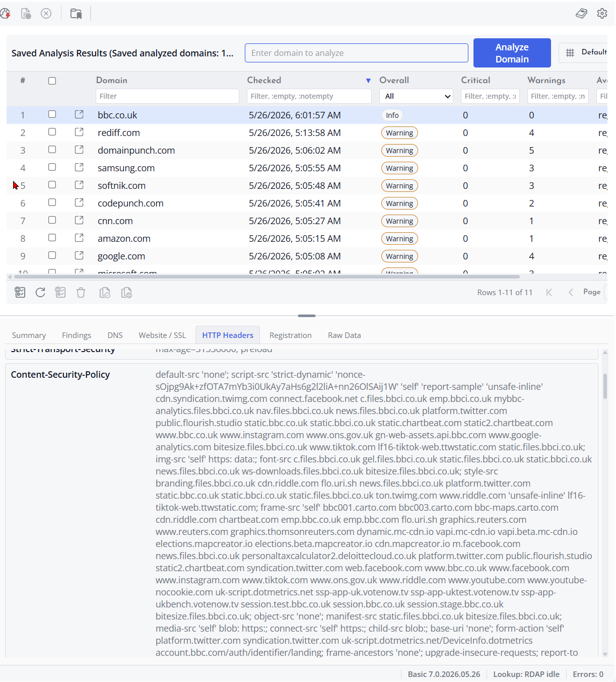The width and height of the screenshot is (616, 682).
Task: Click the headers panel vertical scrollbar thumb
Action: pyautogui.click(x=605, y=386)
